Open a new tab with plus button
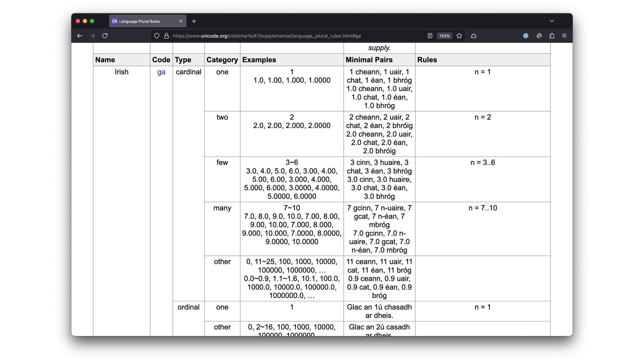 click(194, 21)
